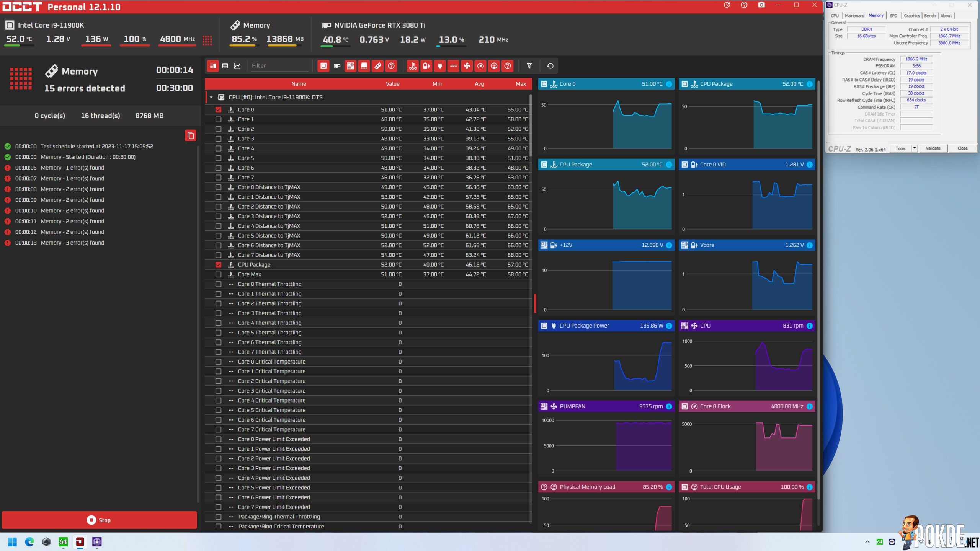Check the Core 0 Distance to TjMAX checkbox
This screenshot has width=980, height=551.
[218, 187]
